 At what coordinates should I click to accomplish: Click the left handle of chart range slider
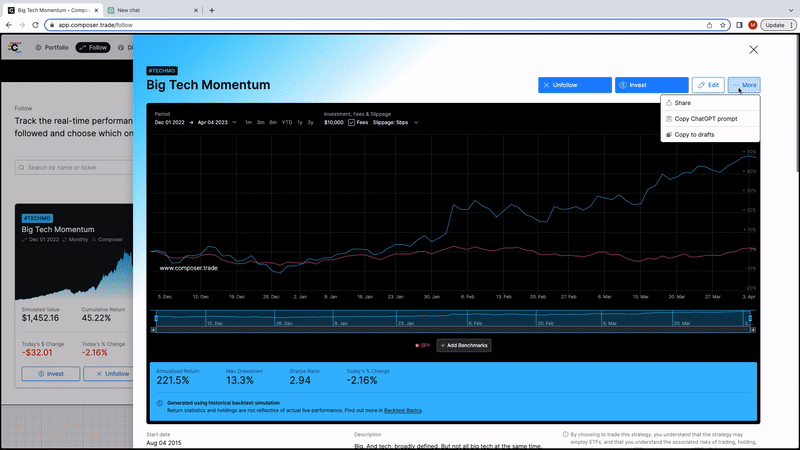[x=156, y=318]
